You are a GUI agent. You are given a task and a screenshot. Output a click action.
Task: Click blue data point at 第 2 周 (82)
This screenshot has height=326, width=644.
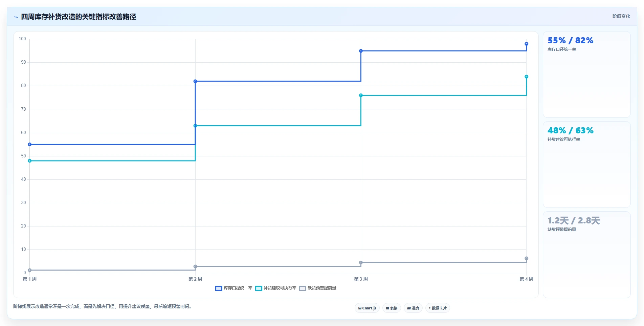pyautogui.click(x=195, y=81)
